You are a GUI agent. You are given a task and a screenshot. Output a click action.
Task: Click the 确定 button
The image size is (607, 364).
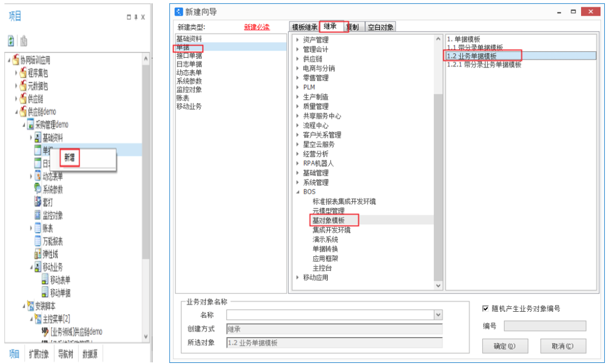coord(504,347)
